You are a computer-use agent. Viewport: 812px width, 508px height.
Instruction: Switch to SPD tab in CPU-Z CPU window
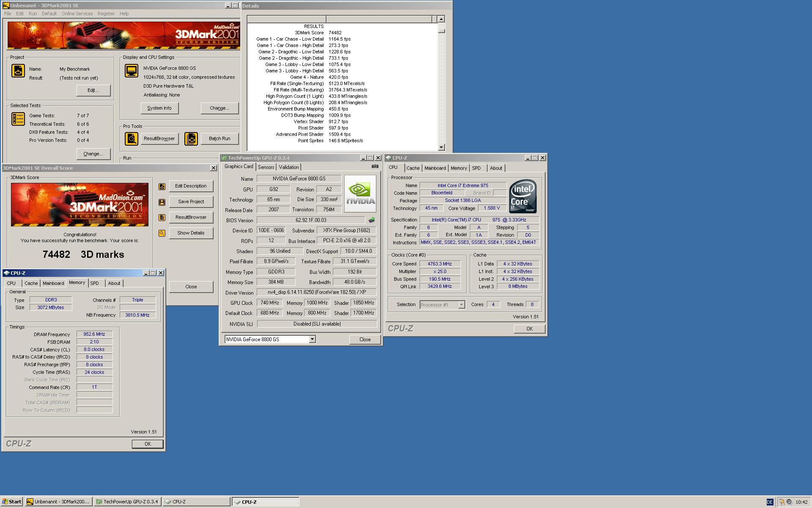476,168
